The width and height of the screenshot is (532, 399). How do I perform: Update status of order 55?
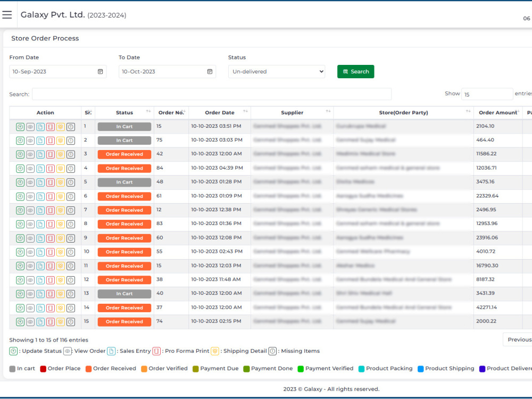(x=20, y=252)
